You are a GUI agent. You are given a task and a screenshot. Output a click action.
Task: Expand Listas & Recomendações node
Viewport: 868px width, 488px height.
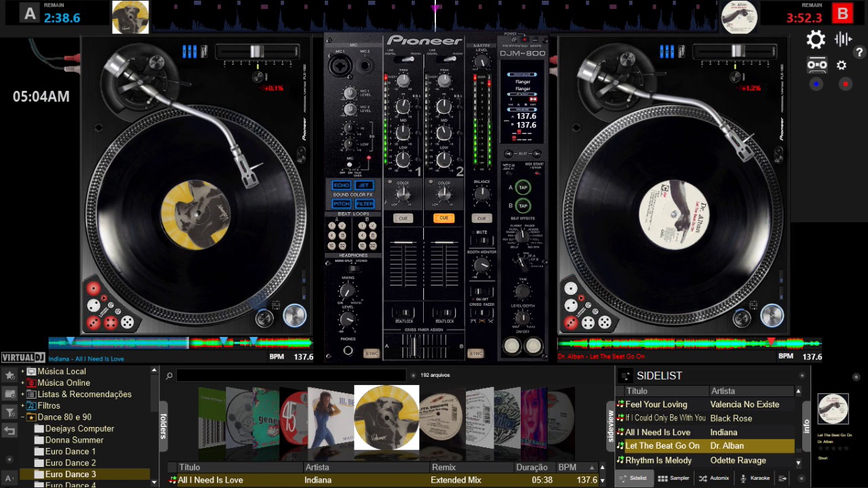click(x=22, y=394)
